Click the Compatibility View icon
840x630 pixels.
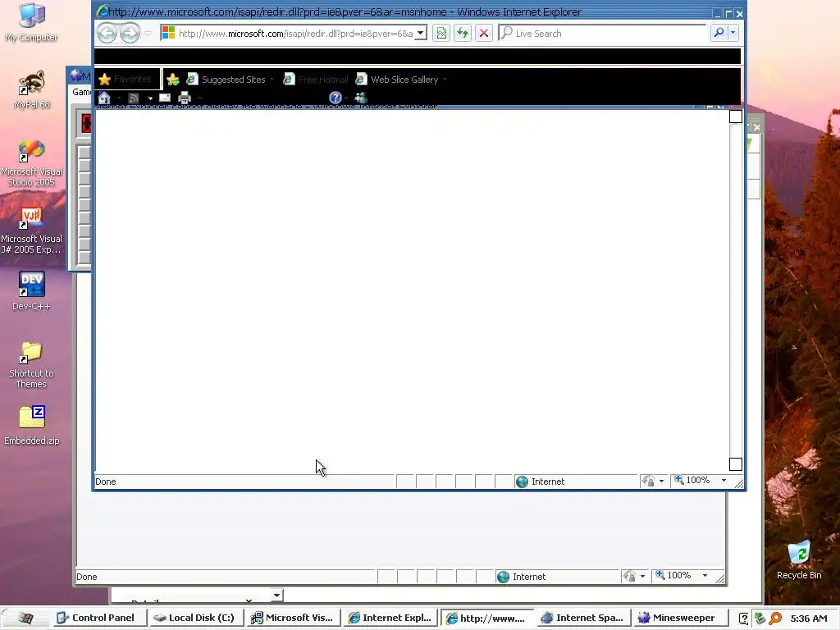coord(441,33)
